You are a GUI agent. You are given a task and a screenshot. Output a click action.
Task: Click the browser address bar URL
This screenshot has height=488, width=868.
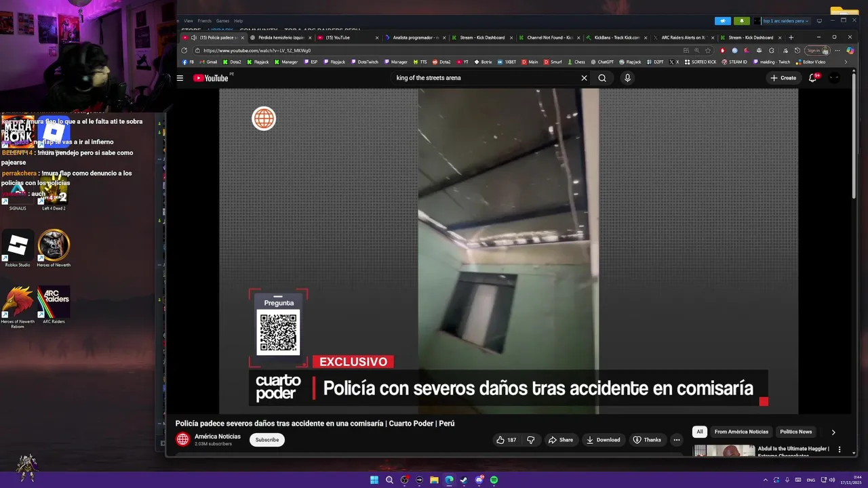point(257,50)
